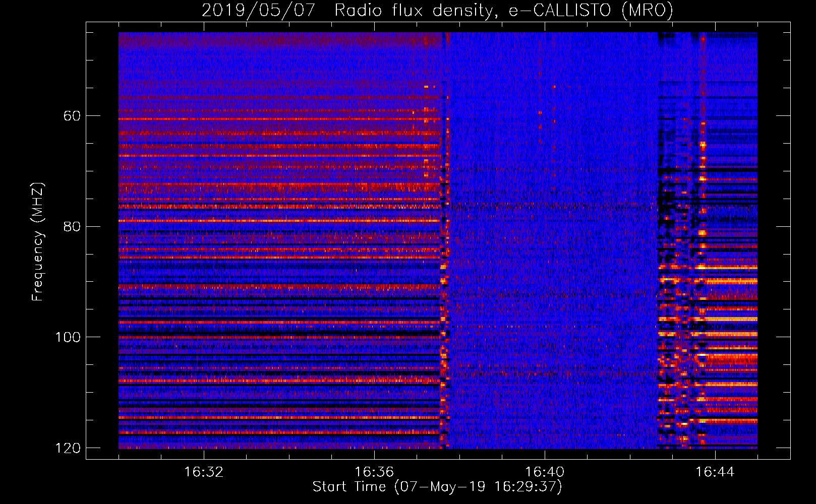The image size is (816, 504).
Task: Click the plot title "2019/05/07 Radio flux density, e-CALLISTO (MRO)"
Action: [x=437, y=11]
